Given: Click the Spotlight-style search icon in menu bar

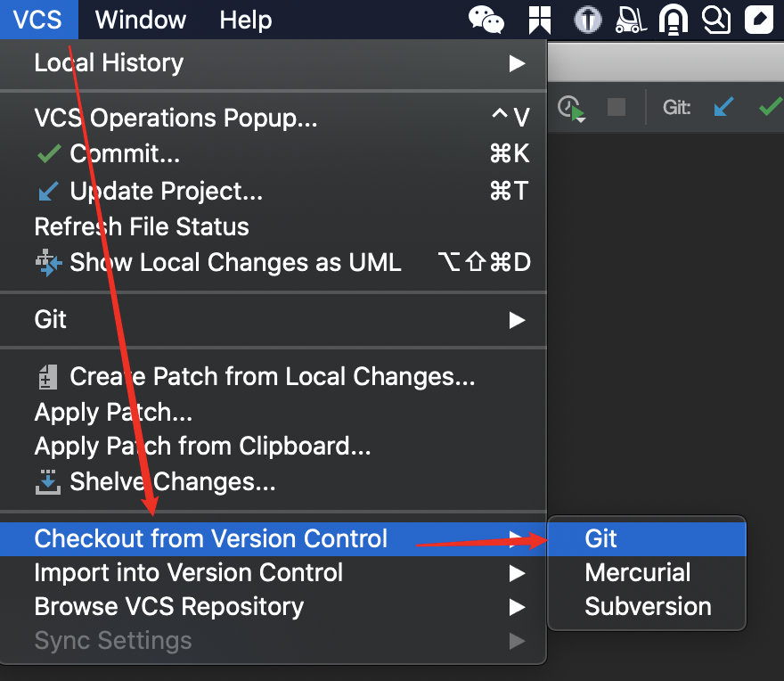Looking at the screenshot, I should point(716,20).
